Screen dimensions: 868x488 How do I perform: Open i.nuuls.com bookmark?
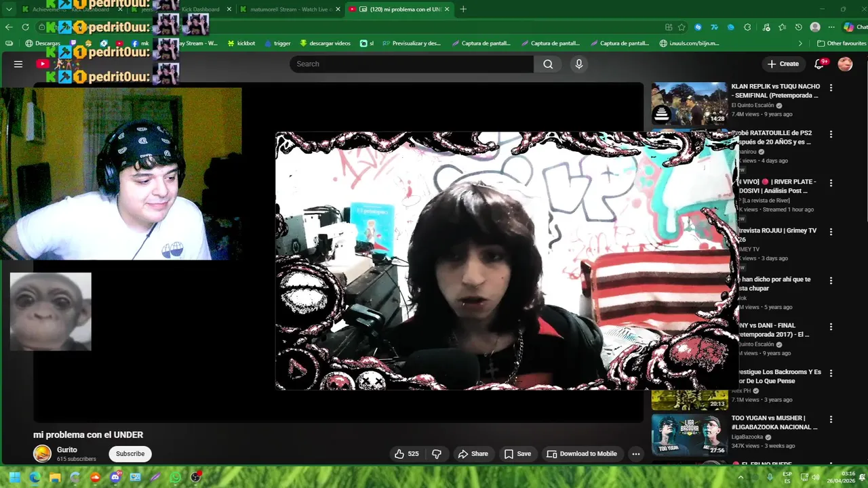[689, 43]
